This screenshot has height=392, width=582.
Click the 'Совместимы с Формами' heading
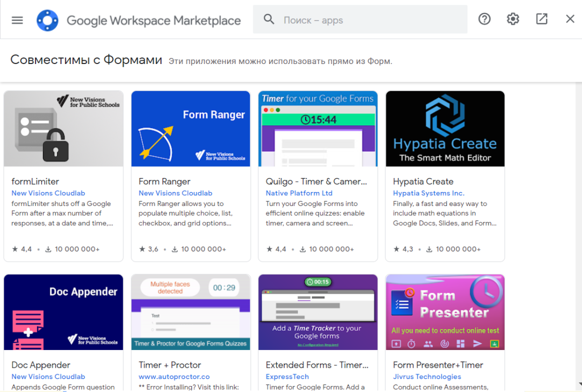coord(86,59)
